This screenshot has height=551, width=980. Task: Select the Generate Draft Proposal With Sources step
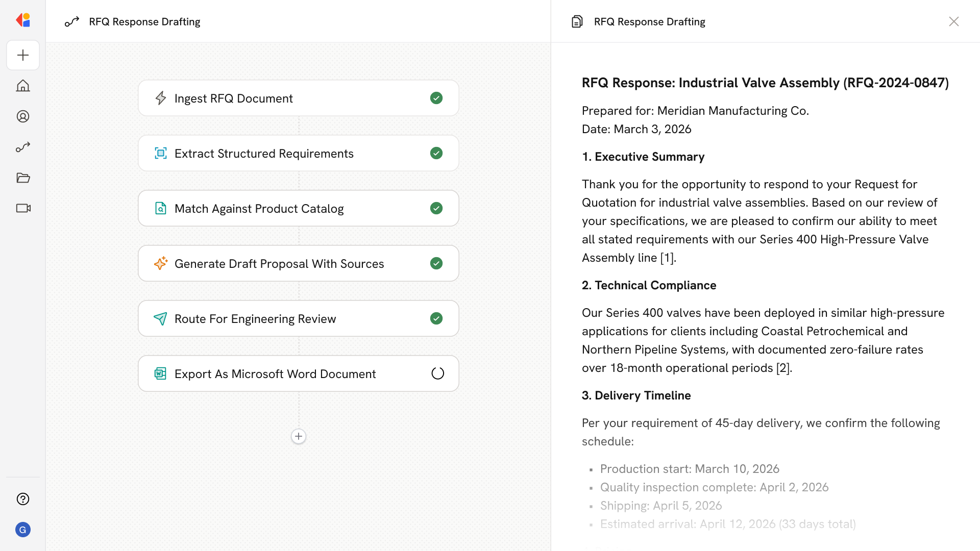(279, 264)
